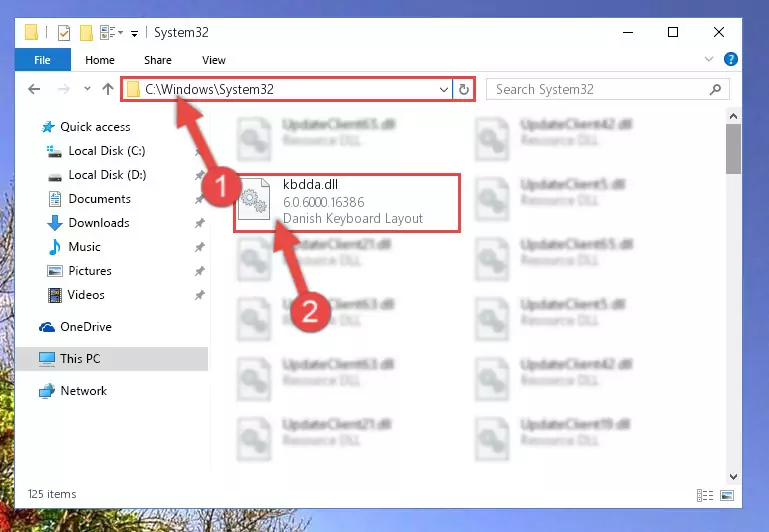Select OneDrive in navigation pane

click(86, 327)
